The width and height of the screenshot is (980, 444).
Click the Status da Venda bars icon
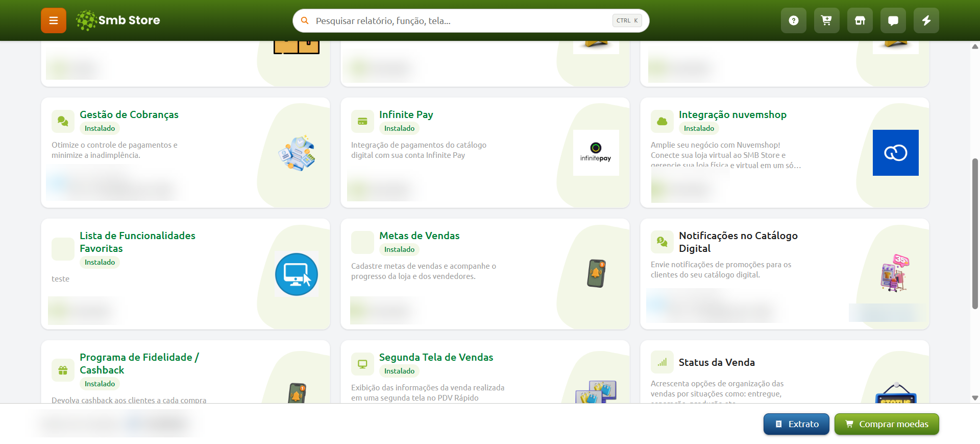[662, 362]
